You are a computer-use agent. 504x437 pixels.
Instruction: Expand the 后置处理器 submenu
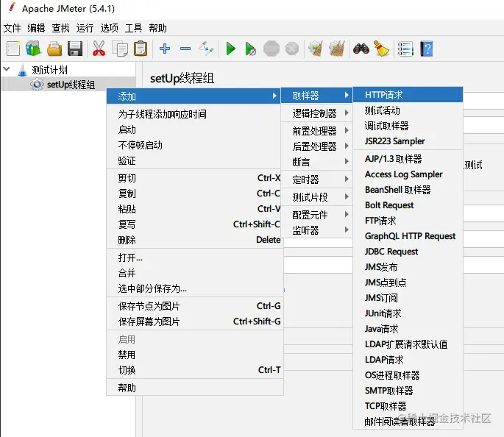pyautogui.click(x=316, y=146)
